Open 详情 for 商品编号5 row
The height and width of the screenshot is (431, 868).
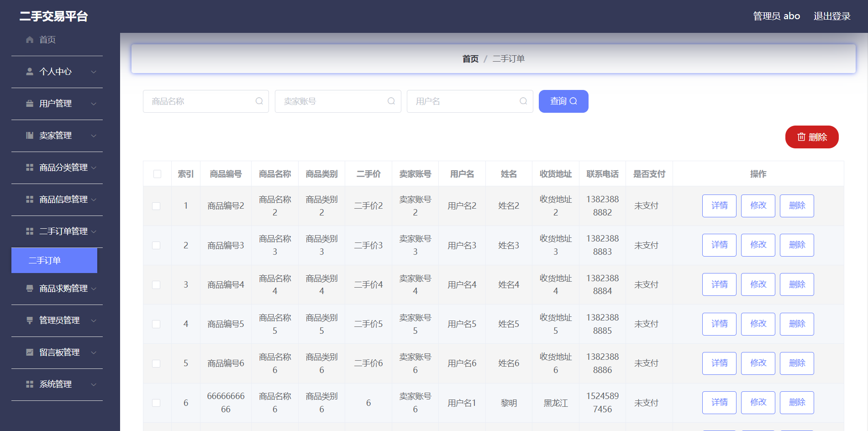[x=719, y=324]
